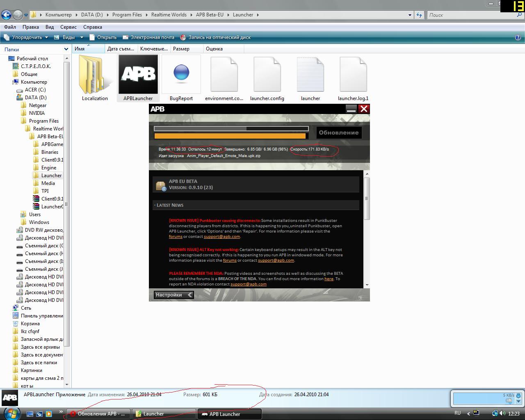
Task: Click the APB EU Beta package icon
Action: (x=160, y=186)
